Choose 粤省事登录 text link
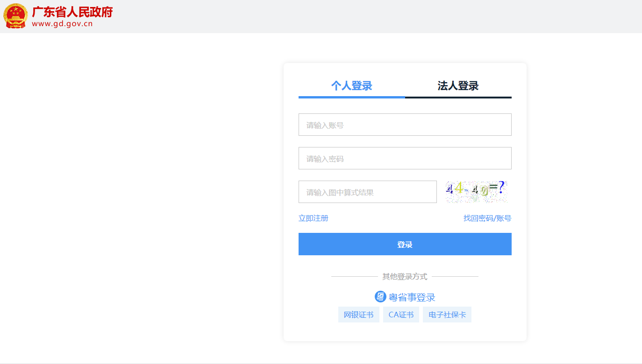This screenshot has height=364, width=642. click(x=412, y=297)
